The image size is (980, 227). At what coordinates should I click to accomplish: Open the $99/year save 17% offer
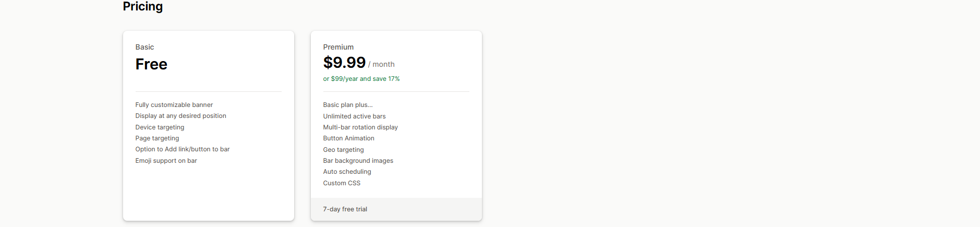pyautogui.click(x=361, y=79)
